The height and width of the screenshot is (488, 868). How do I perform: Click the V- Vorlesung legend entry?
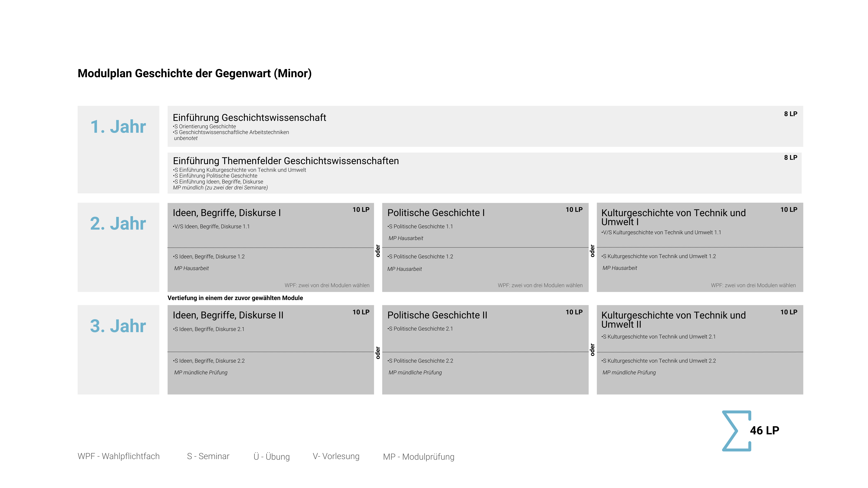(x=336, y=456)
